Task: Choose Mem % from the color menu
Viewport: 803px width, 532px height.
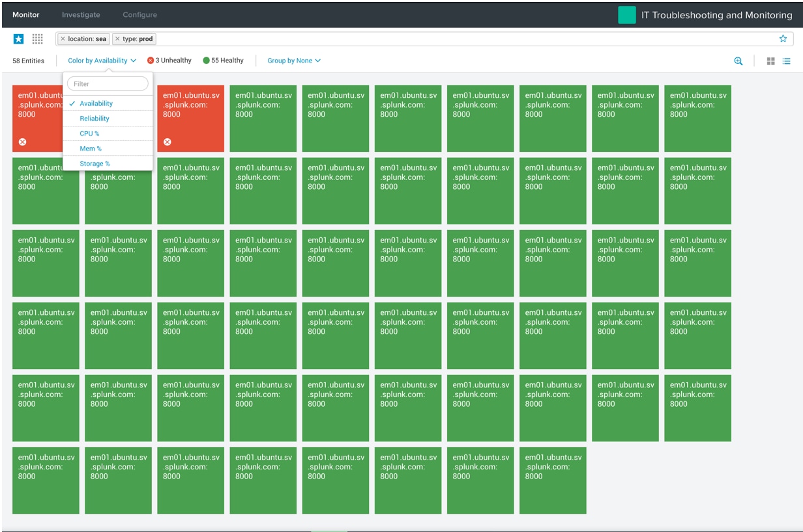Action: [108, 149]
